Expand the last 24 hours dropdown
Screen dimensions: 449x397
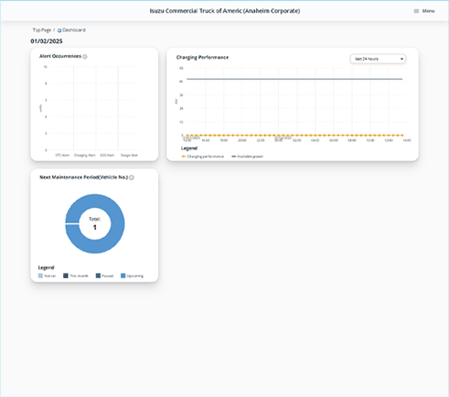point(378,59)
